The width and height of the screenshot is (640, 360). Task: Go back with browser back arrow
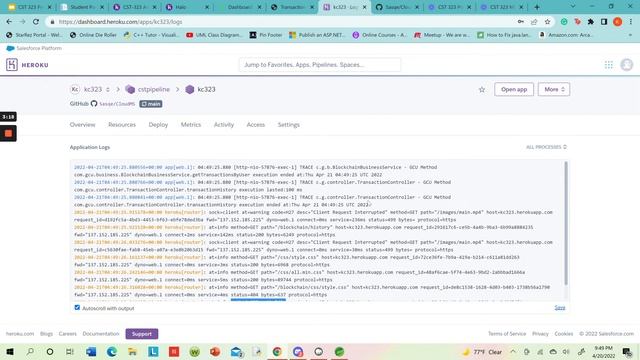coord(9,22)
